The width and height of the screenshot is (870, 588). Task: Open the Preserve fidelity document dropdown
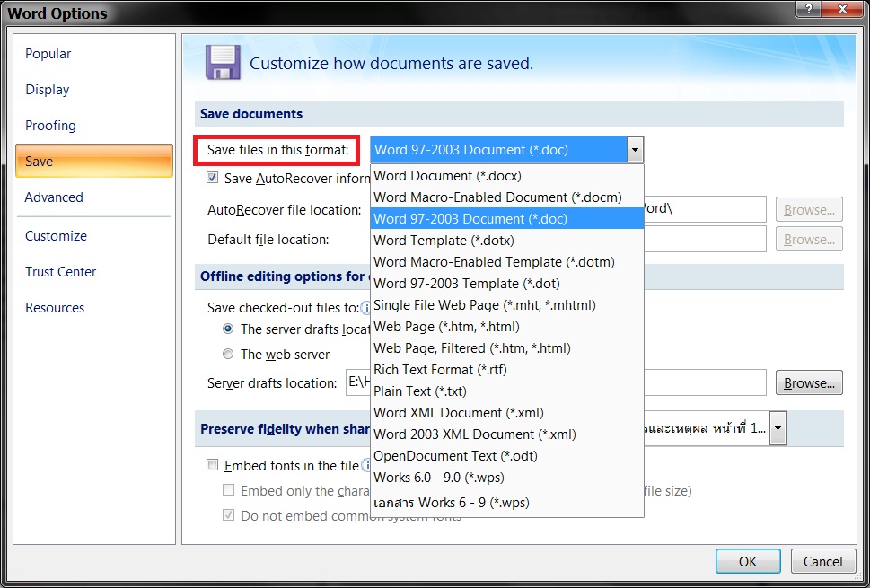(x=778, y=429)
